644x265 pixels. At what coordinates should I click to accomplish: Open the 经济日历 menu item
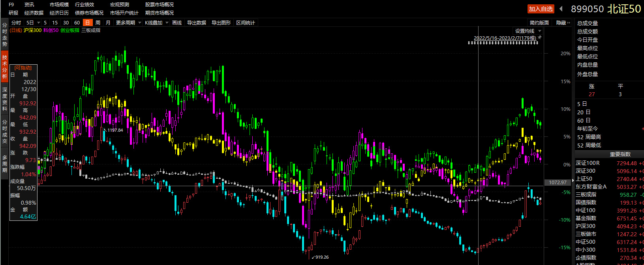pos(59,13)
